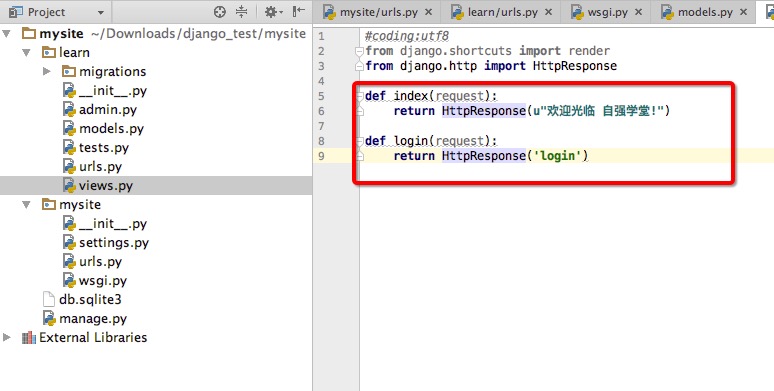774x391 pixels.
Task: Close the models.py editor tab
Action: 743,12
